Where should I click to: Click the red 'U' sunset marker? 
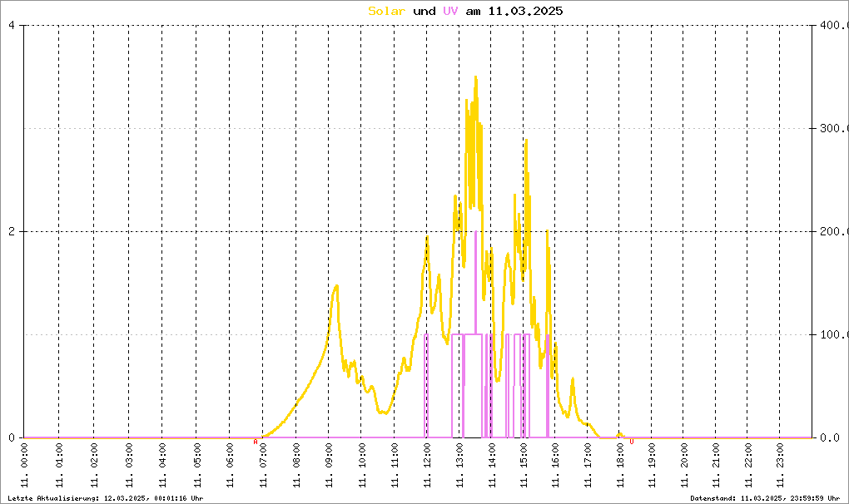click(x=631, y=442)
